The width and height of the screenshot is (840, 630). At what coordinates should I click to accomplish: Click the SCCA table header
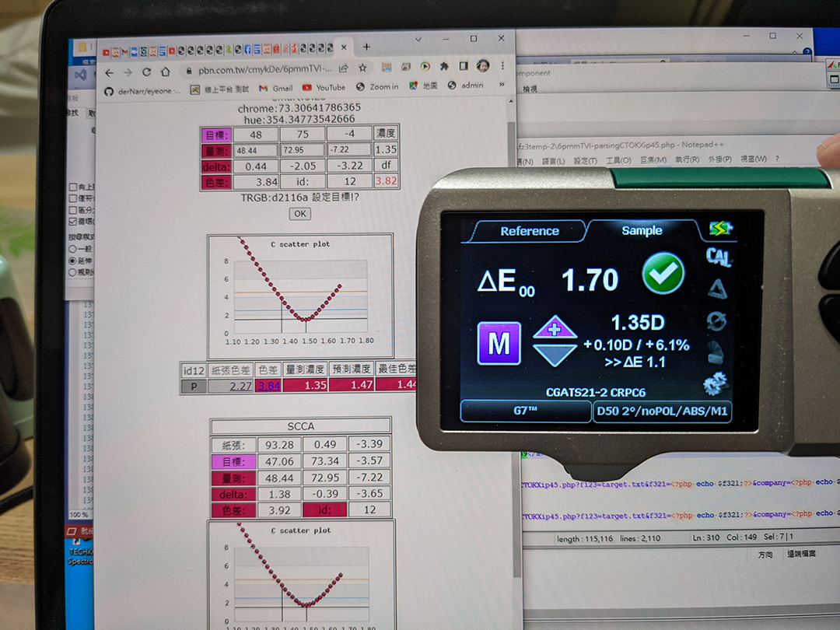tap(300, 426)
